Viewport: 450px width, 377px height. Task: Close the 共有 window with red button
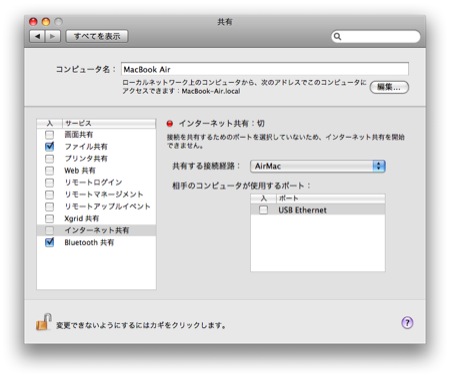tap(33, 22)
